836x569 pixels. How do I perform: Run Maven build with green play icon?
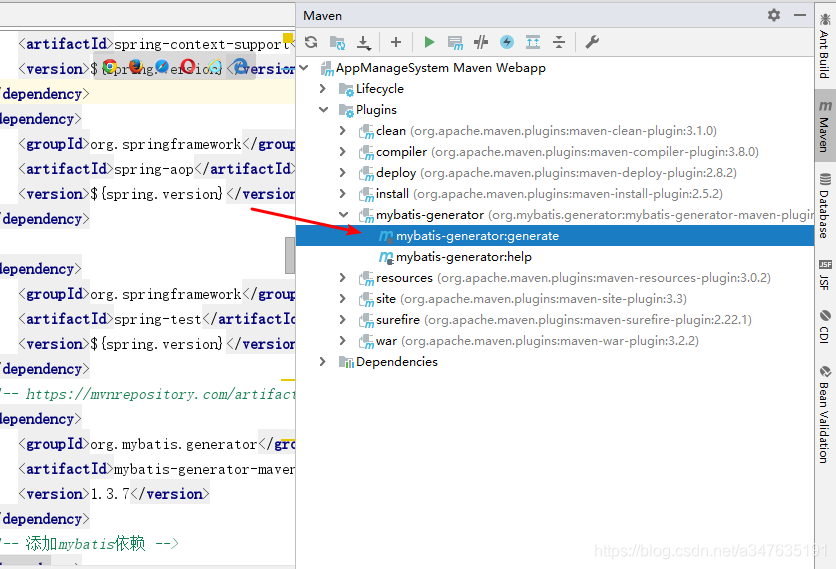pos(429,42)
